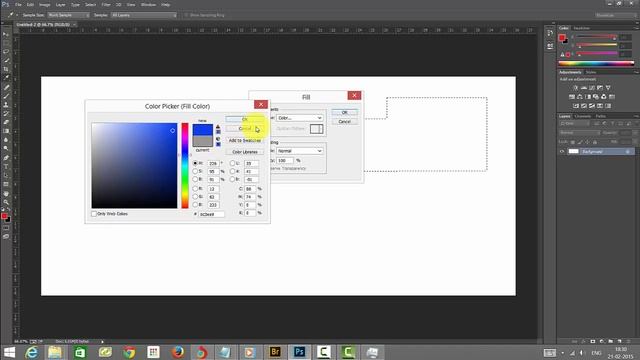Add a Brightness/Contrast adjustment
This screenshot has height=360, width=640.
pyautogui.click(x=576, y=88)
